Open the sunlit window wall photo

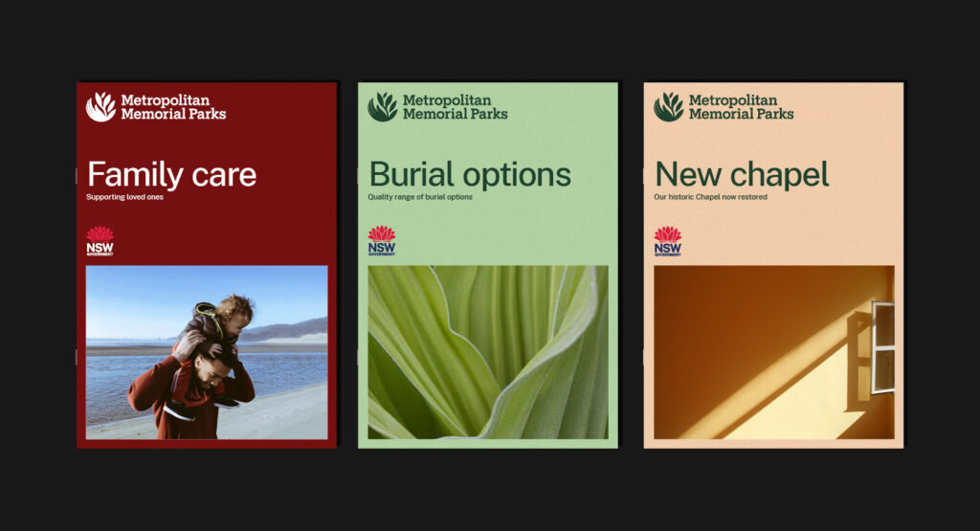(774, 352)
